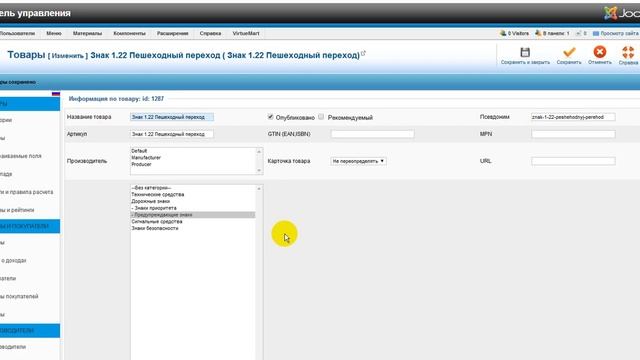Open custom fields sidebar link
640x360 pixels.
click(x=20, y=156)
